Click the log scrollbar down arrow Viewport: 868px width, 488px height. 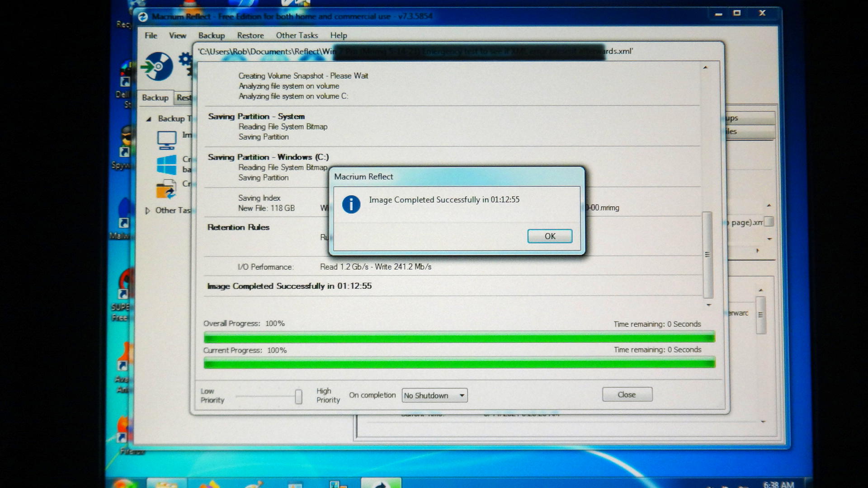tap(708, 305)
